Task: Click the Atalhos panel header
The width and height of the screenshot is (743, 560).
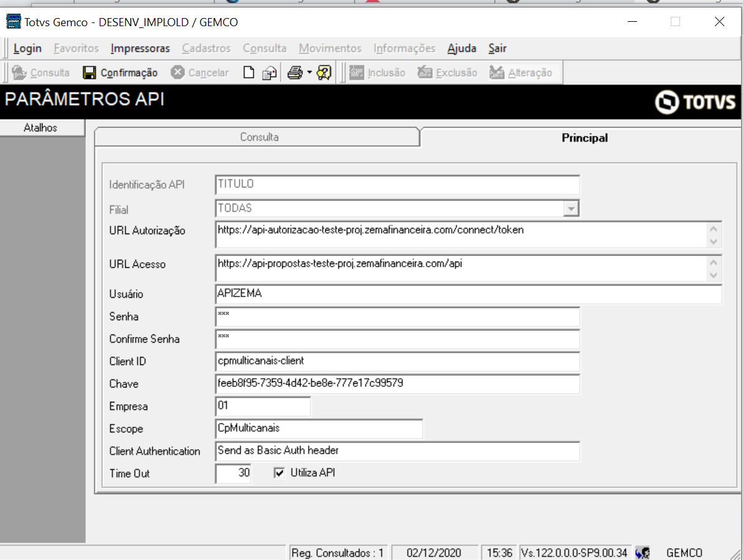Action: click(x=42, y=128)
